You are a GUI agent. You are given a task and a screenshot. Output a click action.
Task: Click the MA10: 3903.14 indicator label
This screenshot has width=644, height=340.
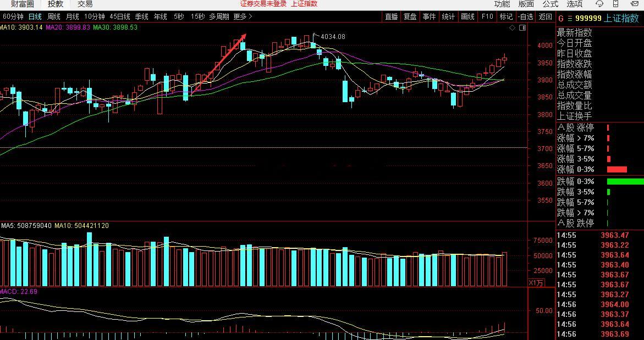pos(21,27)
